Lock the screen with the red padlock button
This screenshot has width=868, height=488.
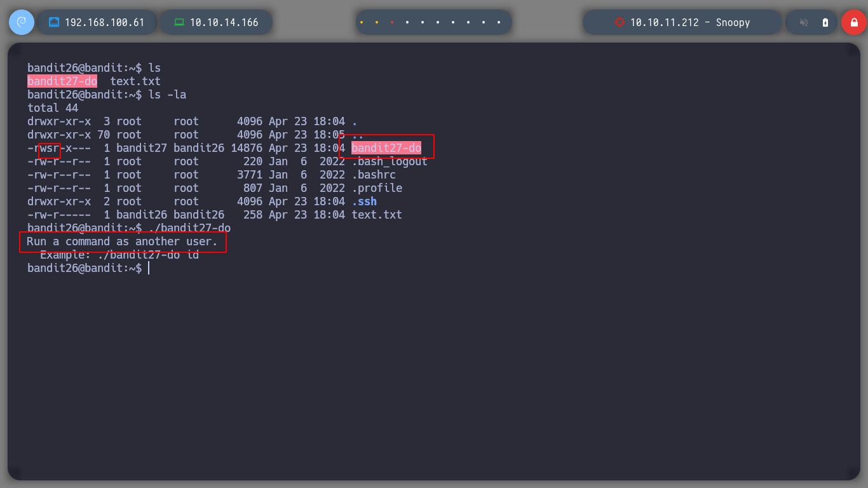pyautogui.click(x=854, y=22)
